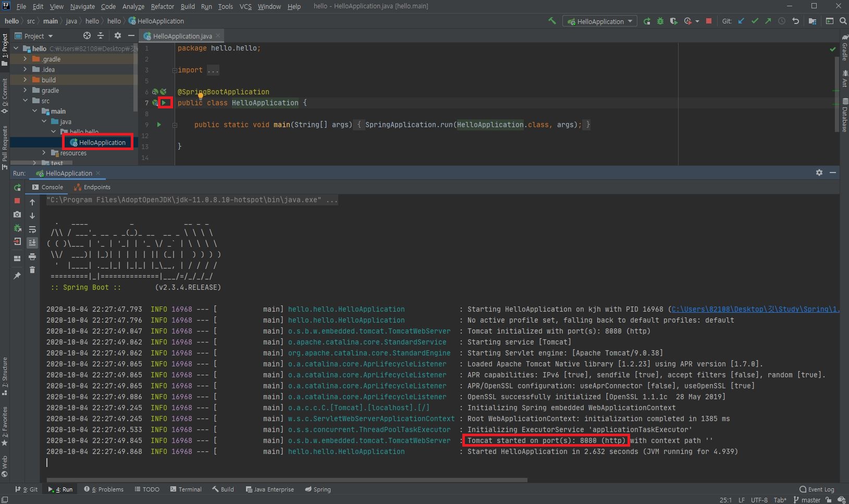Open Project panel settings gear
The height and width of the screenshot is (504, 849).
[118, 35]
